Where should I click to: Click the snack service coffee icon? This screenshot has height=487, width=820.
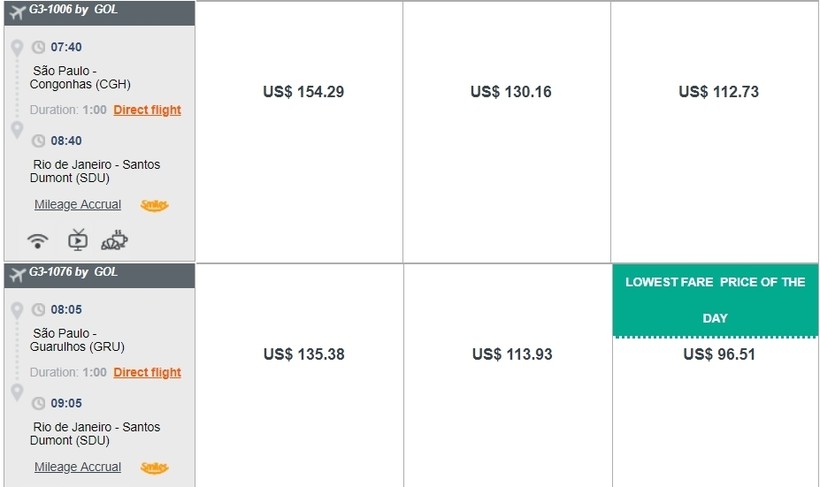[115, 240]
